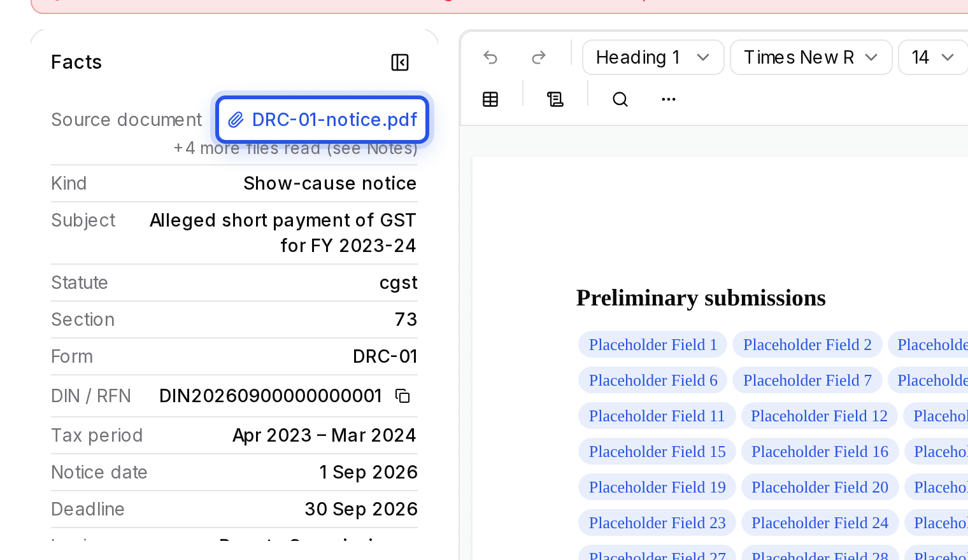Viewport: 968px width, 560px height.
Task: Open the more options ellipsis menu
Action: [669, 99]
